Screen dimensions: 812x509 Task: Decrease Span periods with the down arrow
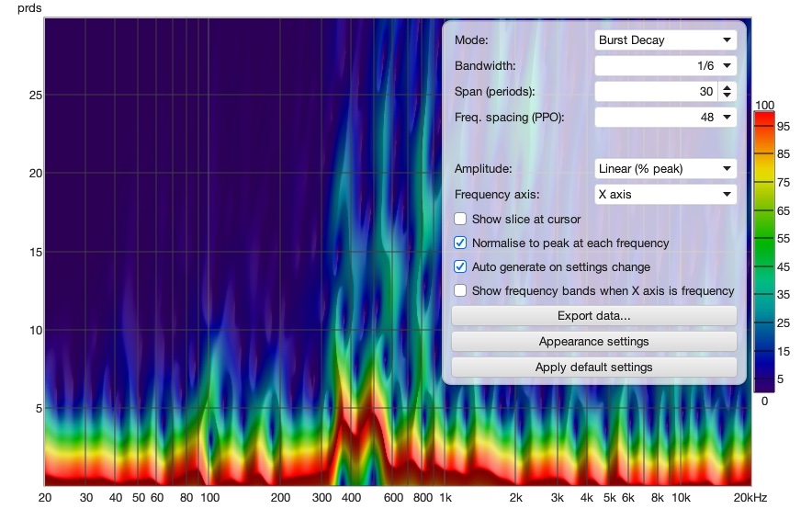point(727,96)
